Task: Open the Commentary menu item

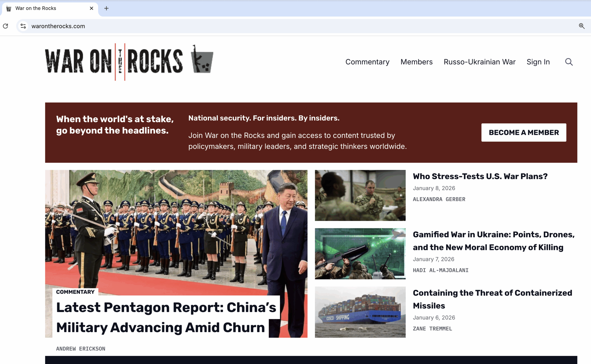Action: (x=367, y=62)
